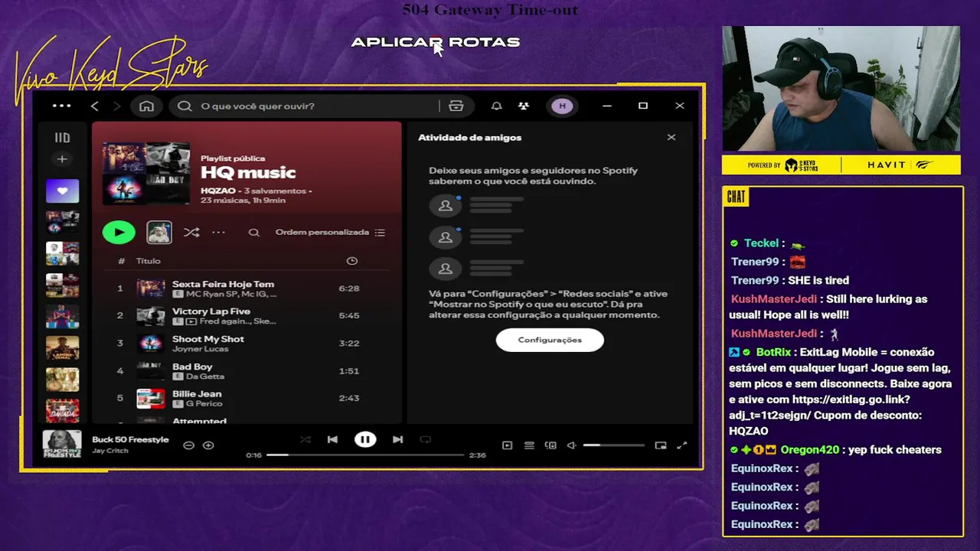Click the HQ music playlist cover art
This screenshot has height=551, width=980.
(x=145, y=172)
